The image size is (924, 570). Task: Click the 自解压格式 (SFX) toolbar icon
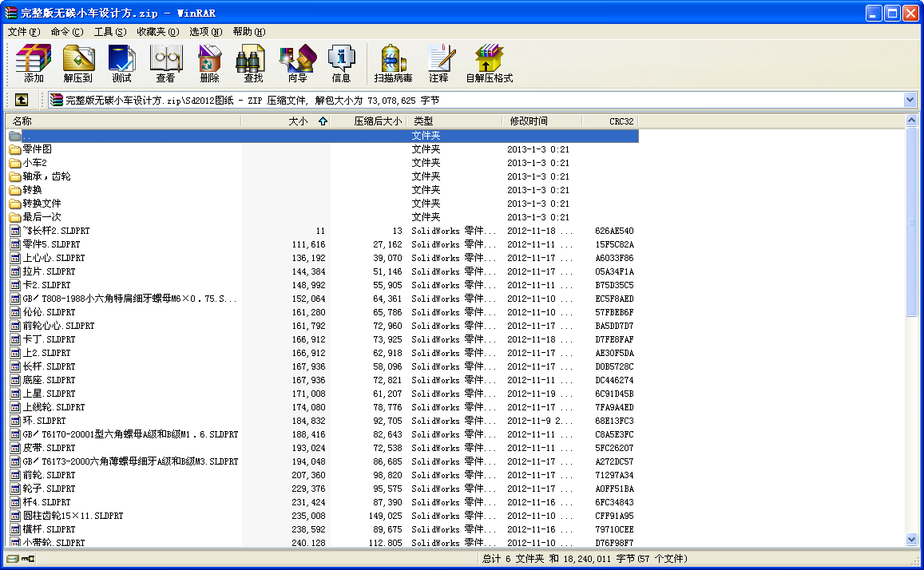[x=489, y=63]
